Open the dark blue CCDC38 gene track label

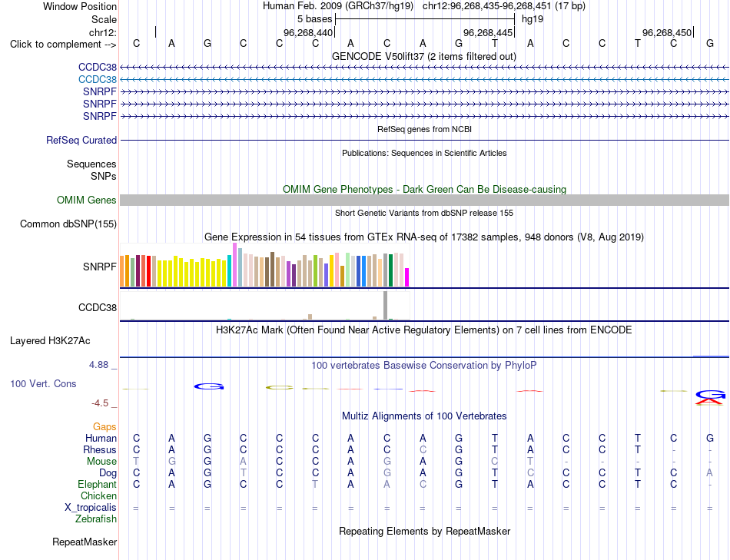pyautogui.click(x=98, y=67)
